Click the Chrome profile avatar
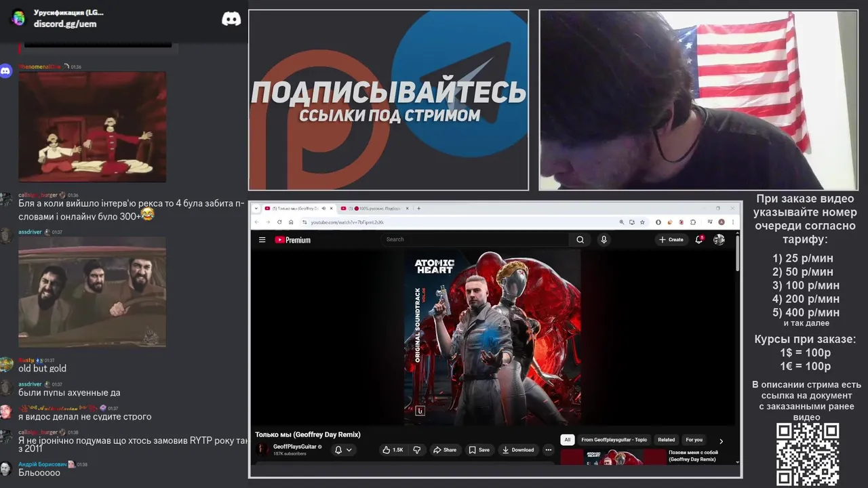The width and height of the screenshot is (868, 488). pos(722,222)
